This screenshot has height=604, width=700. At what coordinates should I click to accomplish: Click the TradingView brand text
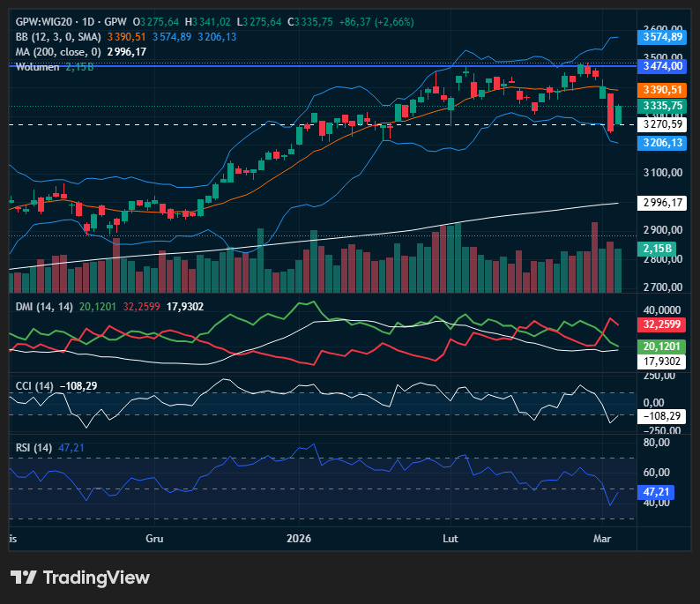coord(96,578)
